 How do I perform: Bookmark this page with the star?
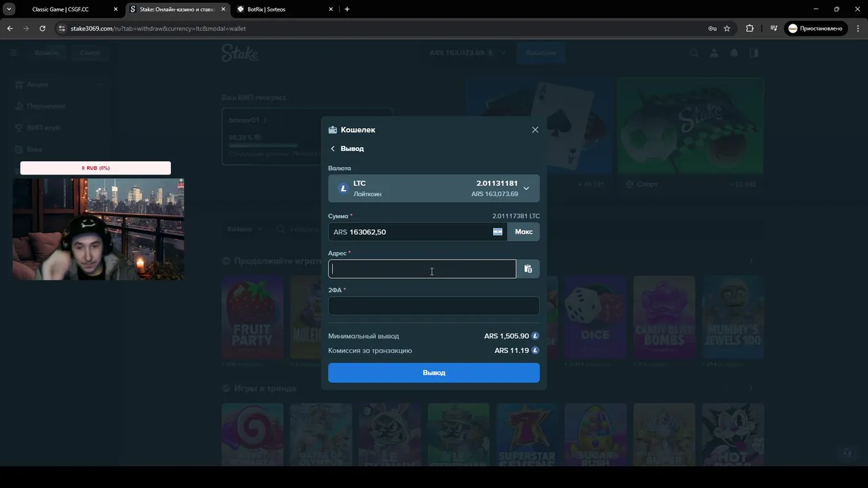[x=727, y=28]
